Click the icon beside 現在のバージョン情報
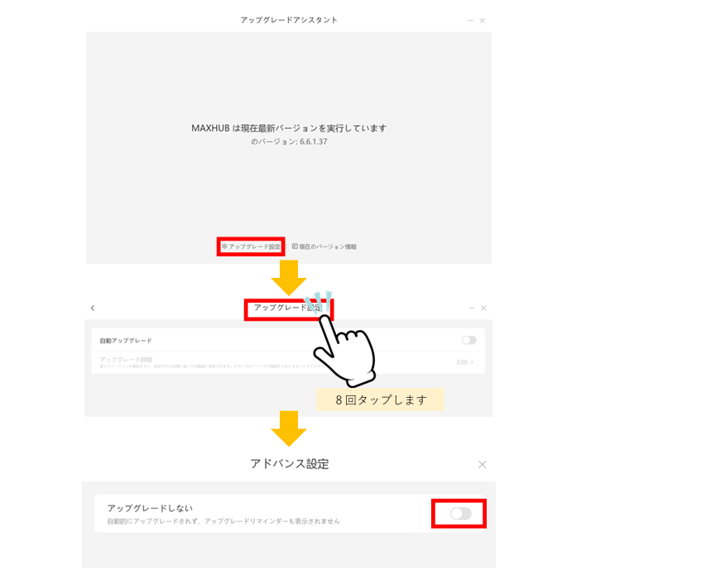Image resolution: width=711 pixels, height=588 pixels. point(295,246)
